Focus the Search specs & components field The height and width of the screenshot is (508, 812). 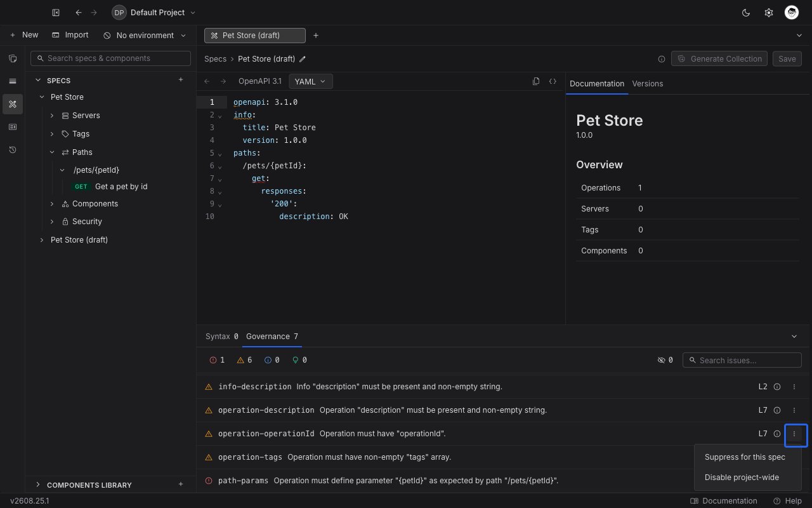coord(110,58)
